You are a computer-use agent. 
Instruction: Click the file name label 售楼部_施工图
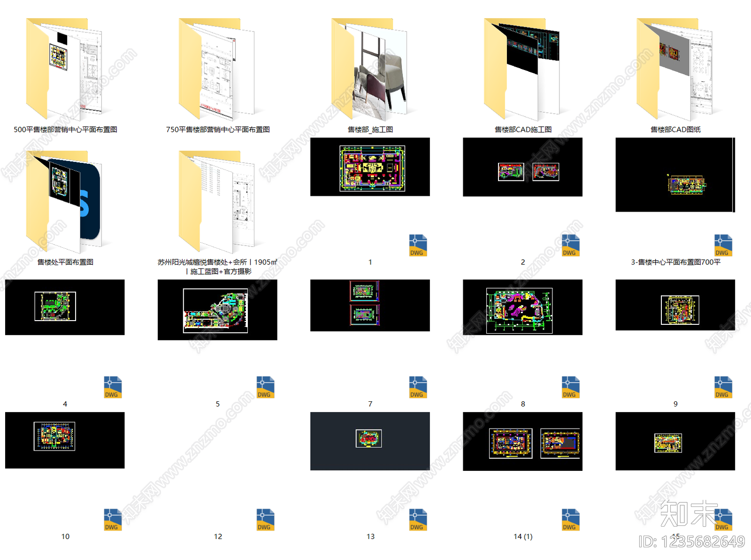click(x=370, y=130)
